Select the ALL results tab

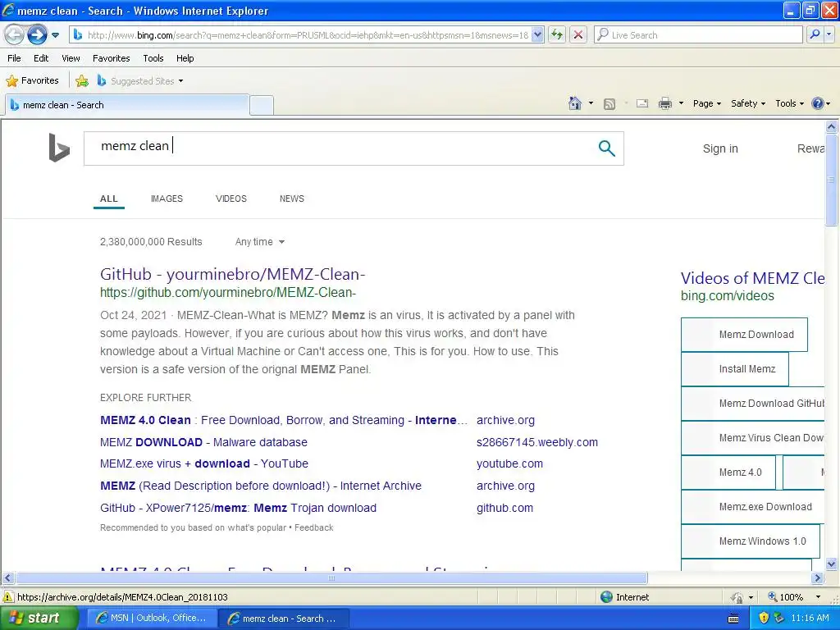(x=109, y=199)
